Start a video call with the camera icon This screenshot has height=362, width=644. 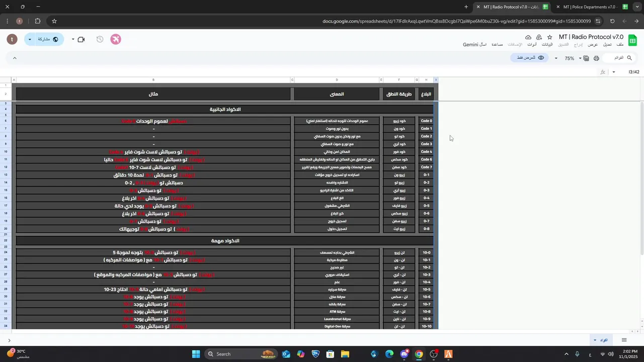click(81, 39)
